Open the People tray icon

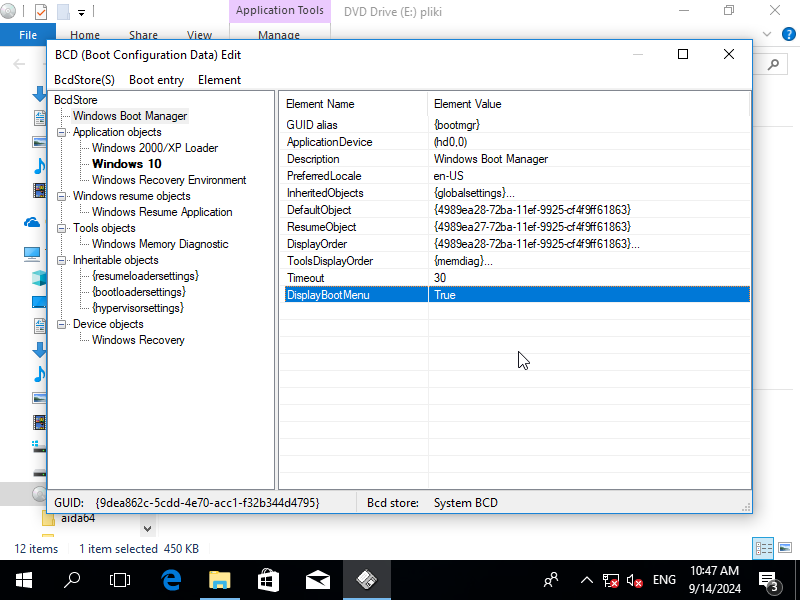click(x=551, y=580)
